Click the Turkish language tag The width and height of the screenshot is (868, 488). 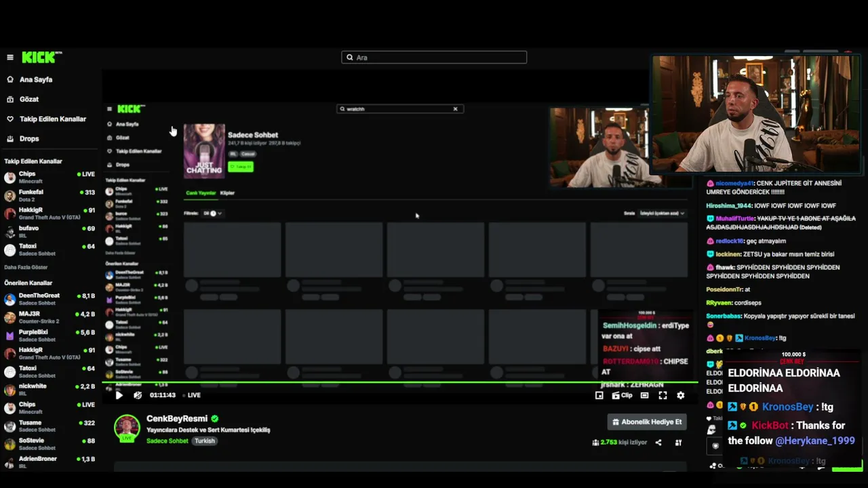tap(205, 441)
